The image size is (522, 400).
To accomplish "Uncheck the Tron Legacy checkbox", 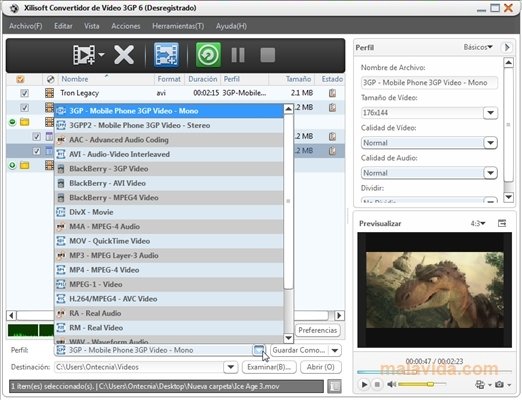I will click(x=24, y=93).
